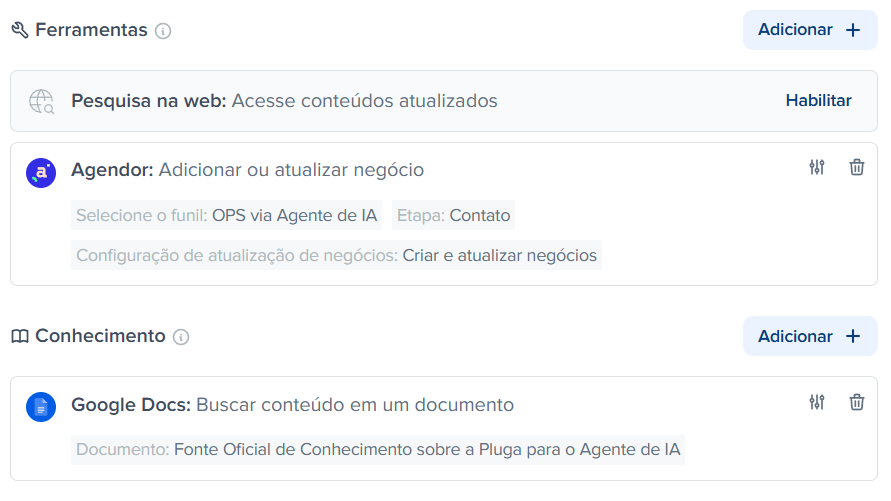
Task: Click the web search globe icon
Action: point(41,102)
